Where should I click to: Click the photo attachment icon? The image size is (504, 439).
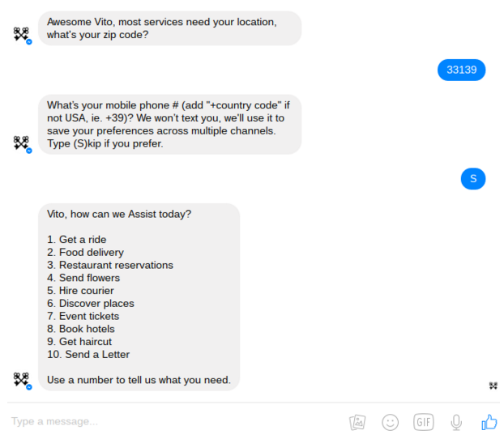point(357,422)
